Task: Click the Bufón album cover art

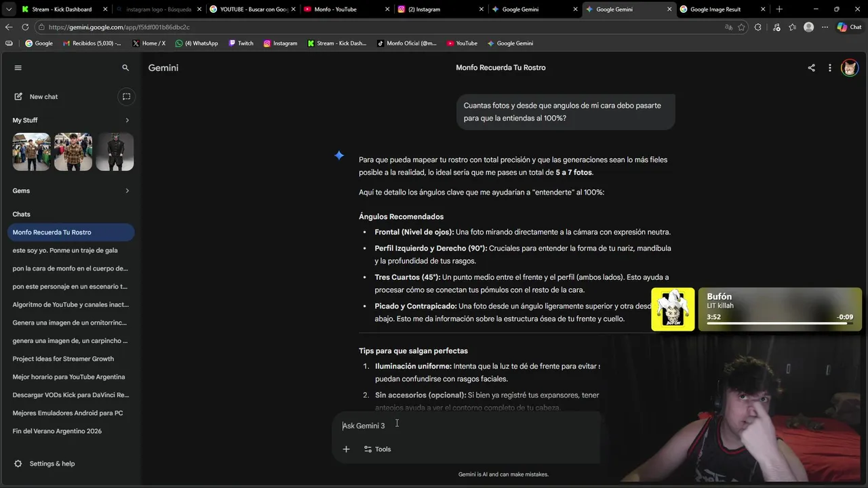Action: (673, 310)
